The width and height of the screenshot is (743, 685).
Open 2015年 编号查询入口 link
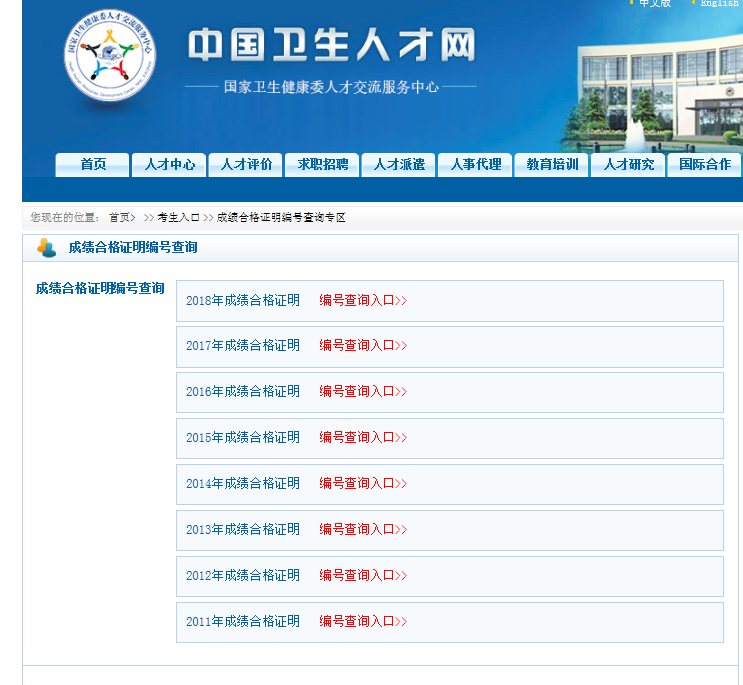tap(363, 437)
